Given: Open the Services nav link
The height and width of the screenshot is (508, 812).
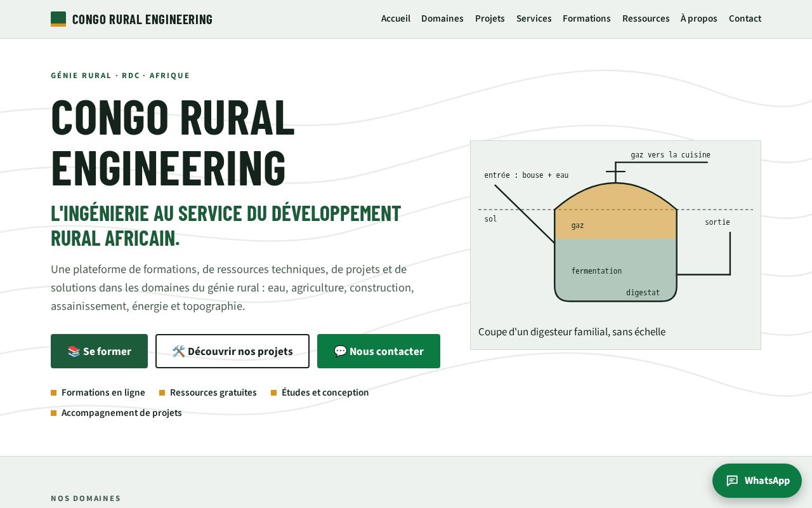Looking at the screenshot, I should point(534,18).
